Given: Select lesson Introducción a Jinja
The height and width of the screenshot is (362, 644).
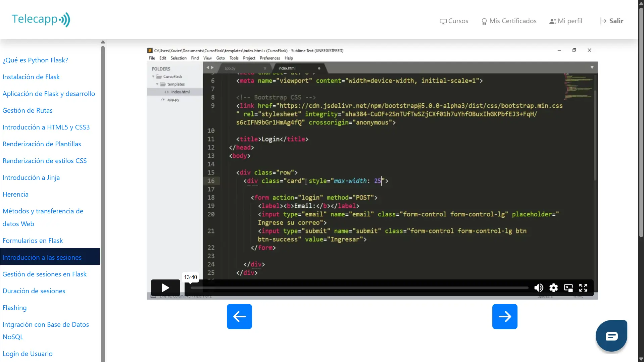Looking at the screenshot, I should pos(31,177).
